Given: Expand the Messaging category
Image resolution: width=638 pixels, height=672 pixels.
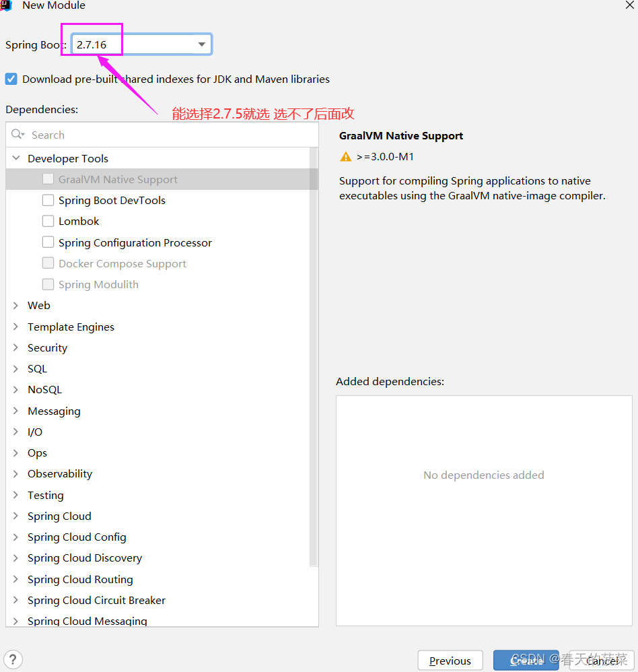Looking at the screenshot, I should [16, 411].
